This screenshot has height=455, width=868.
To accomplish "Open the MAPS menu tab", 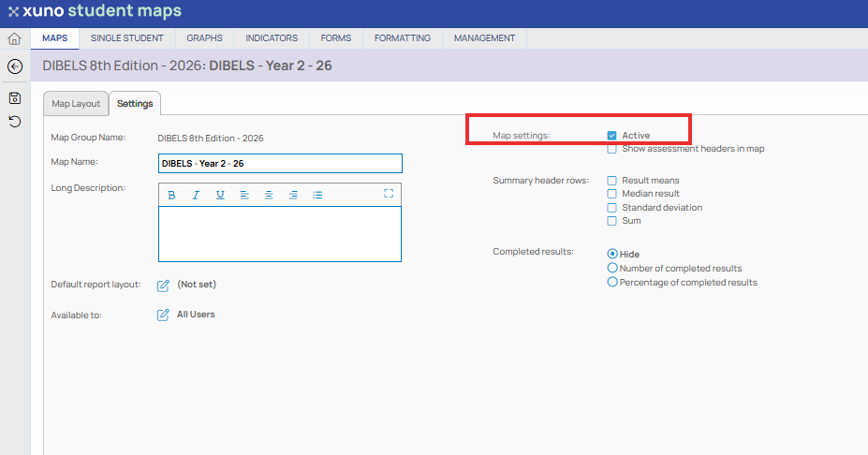I will coord(55,38).
